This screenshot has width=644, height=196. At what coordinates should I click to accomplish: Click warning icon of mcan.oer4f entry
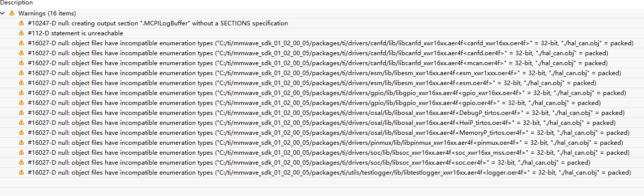[21, 63]
